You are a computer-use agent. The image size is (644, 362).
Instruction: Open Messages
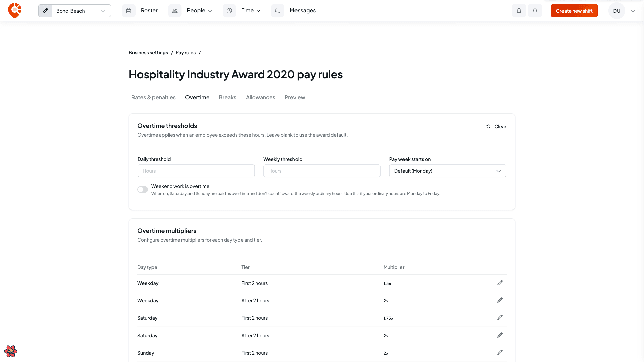303,11
